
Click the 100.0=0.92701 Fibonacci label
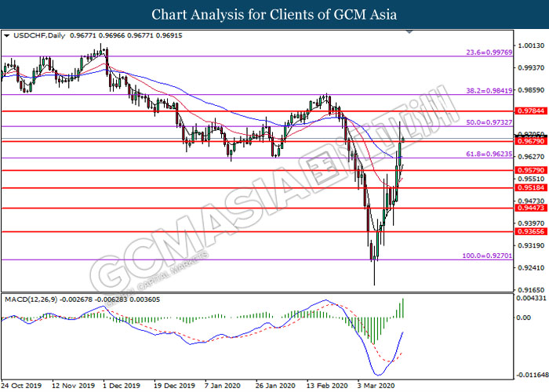487,256
